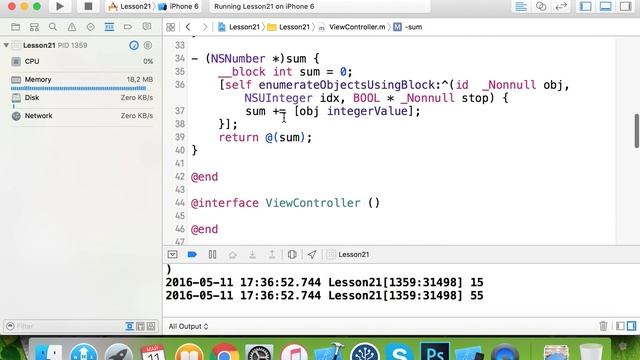
Task: Step over in debugger
Action: tap(232, 254)
